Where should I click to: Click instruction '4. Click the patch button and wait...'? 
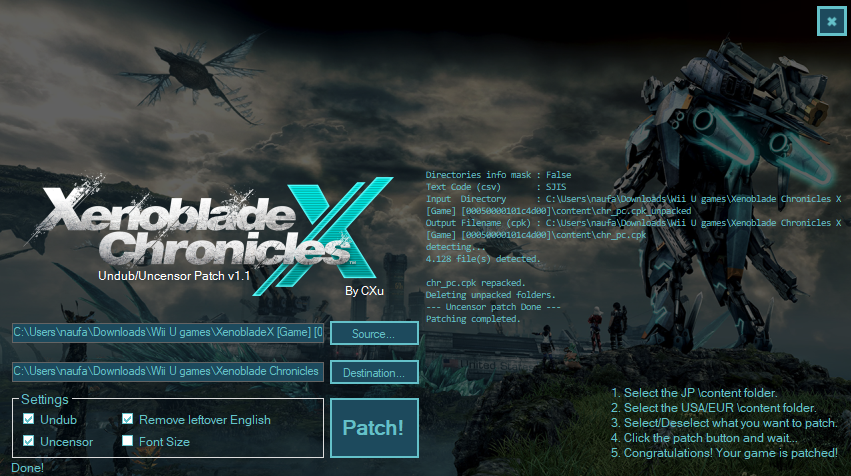pos(704,438)
